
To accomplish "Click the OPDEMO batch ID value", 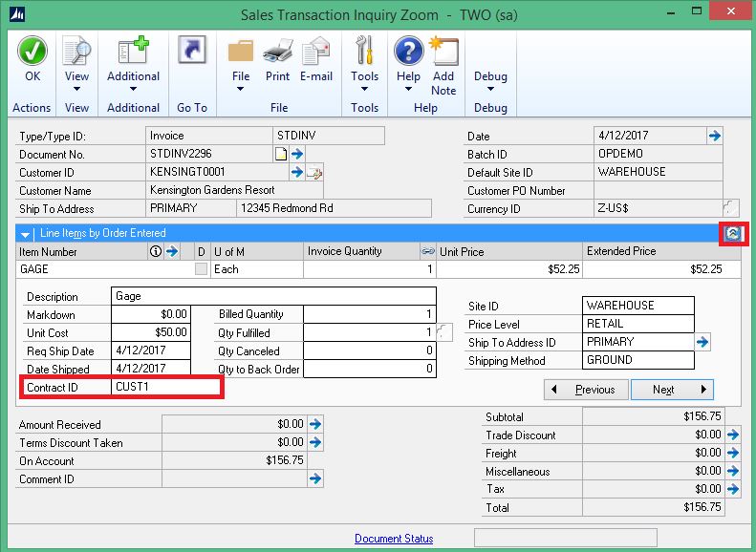I will [x=620, y=154].
